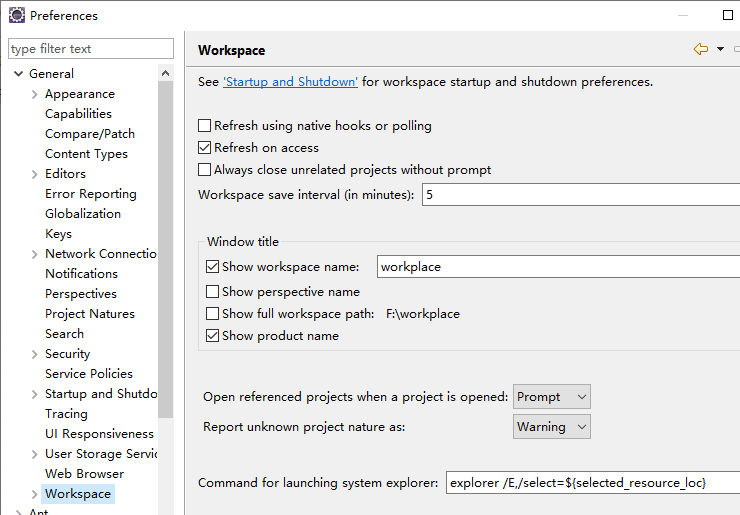This screenshot has height=515, width=740.
Task: Maximize the Preferences window
Action: click(x=728, y=15)
